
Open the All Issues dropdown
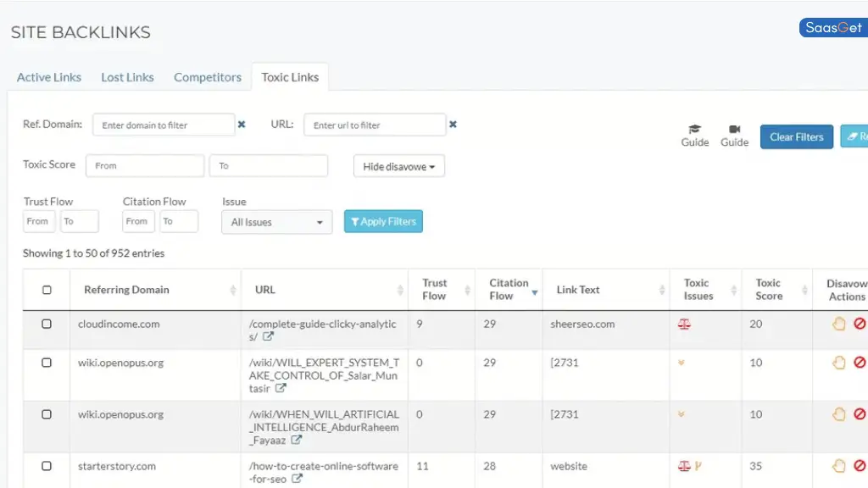pos(277,222)
